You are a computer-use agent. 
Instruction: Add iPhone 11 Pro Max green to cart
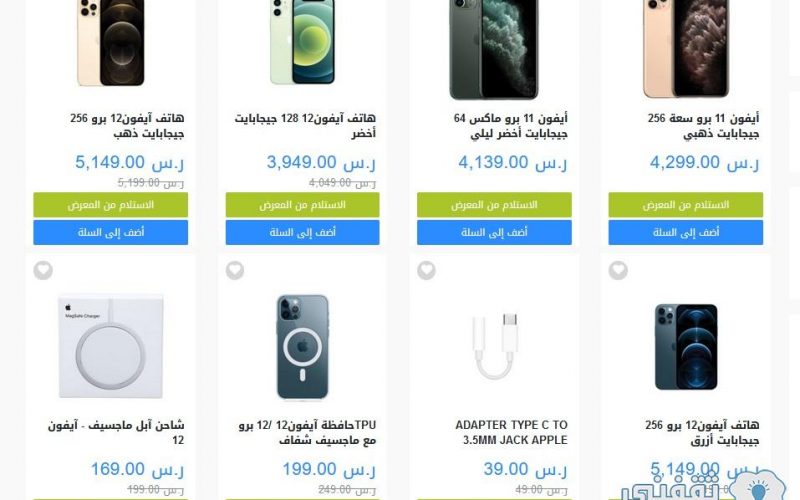494,233
